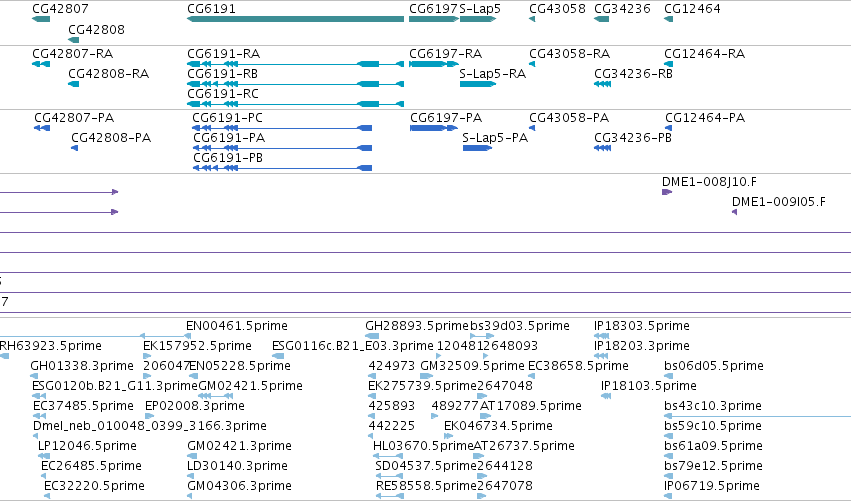
Task: Select the CG6191-RB transcript label
Action: 223,74
